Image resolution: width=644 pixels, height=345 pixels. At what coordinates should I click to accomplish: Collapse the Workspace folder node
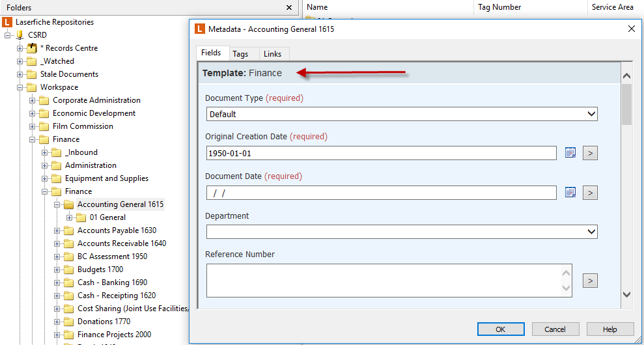(20, 87)
